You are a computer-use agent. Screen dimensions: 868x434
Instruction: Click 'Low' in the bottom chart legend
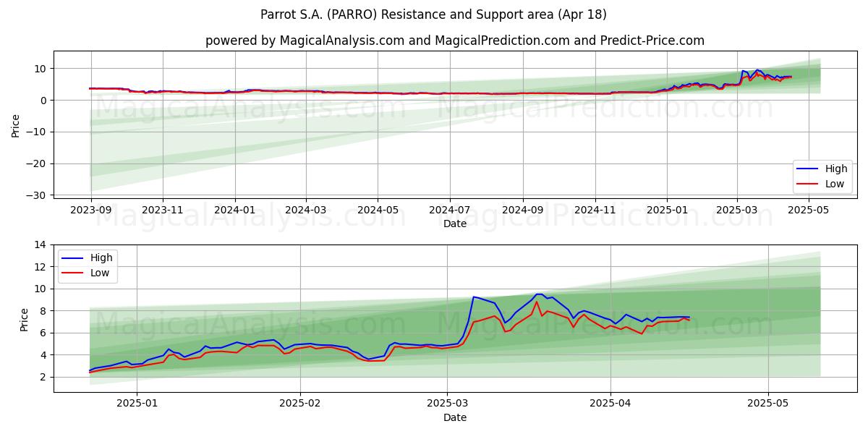click(x=101, y=273)
